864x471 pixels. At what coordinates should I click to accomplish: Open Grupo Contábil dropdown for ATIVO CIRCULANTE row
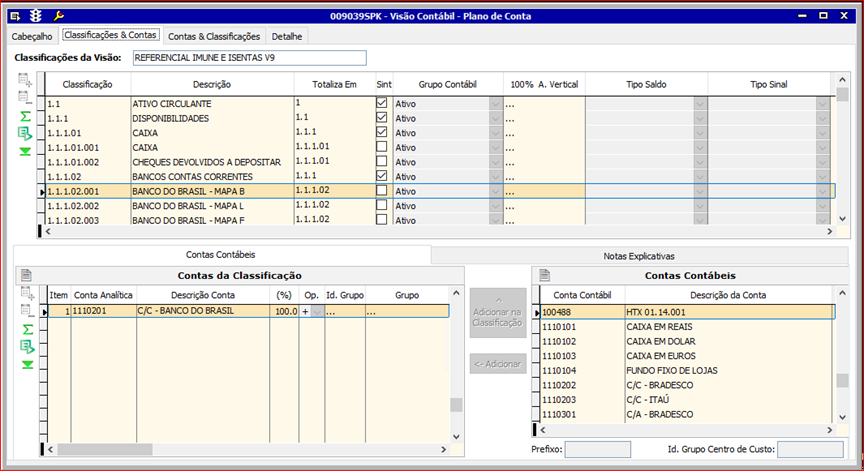point(495,103)
